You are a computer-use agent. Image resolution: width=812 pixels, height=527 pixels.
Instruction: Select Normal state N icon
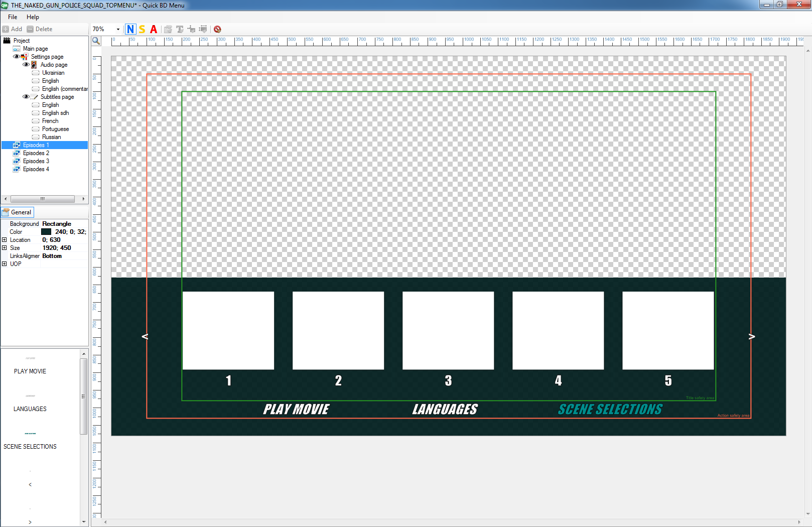click(130, 29)
